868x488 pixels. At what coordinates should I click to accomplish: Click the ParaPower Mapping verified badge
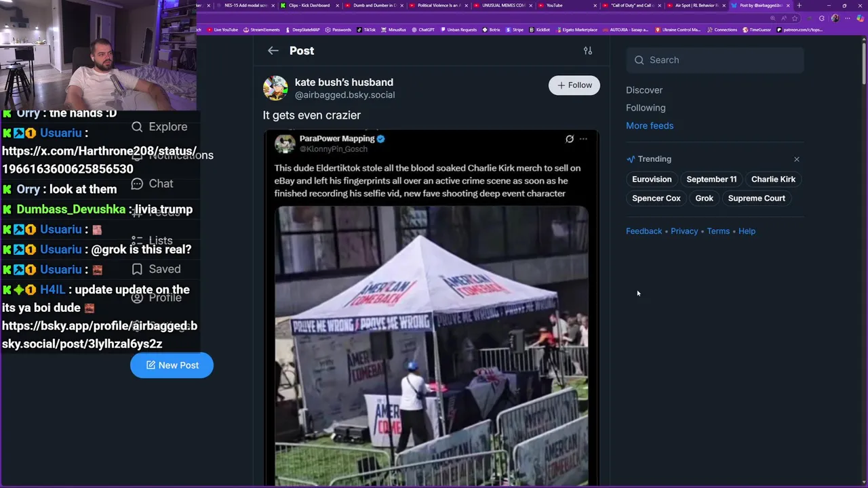pyautogui.click(x=381, y=138)
